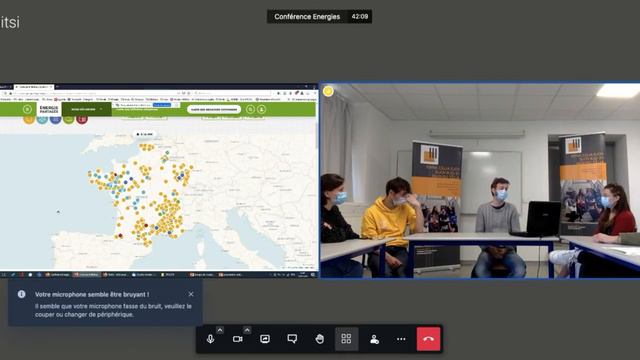Image resolution: width=640 pixels, height=360 pixels.
Task: Click the Jitsi watermark logo
Action: pos(10,22)
